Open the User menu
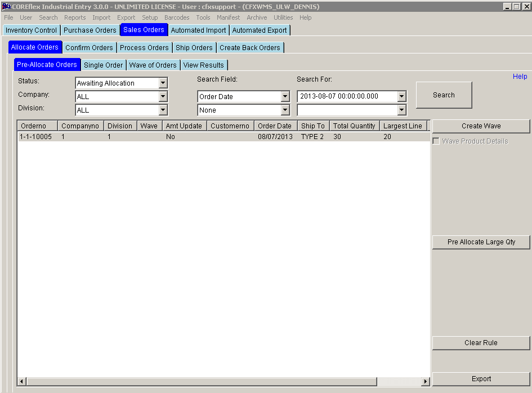Image resolution: width=532 pixels, height=393 pixels. (x=26, y=17)
